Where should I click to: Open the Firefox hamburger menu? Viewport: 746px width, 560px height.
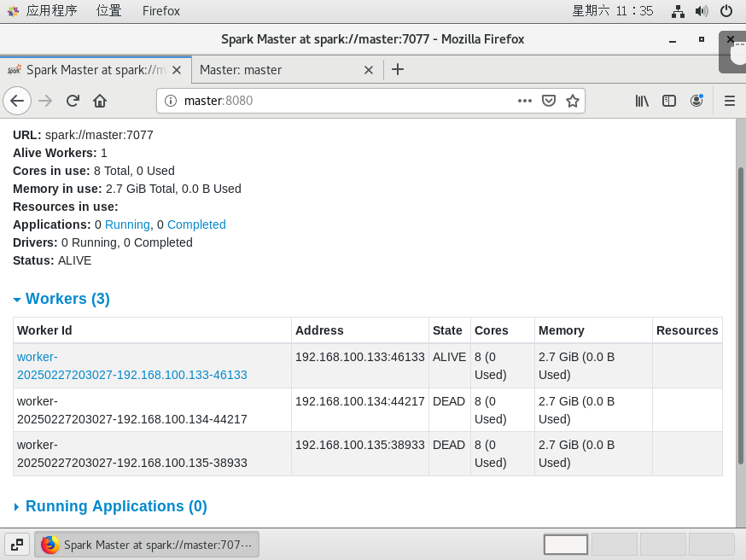tap(730, 101)
